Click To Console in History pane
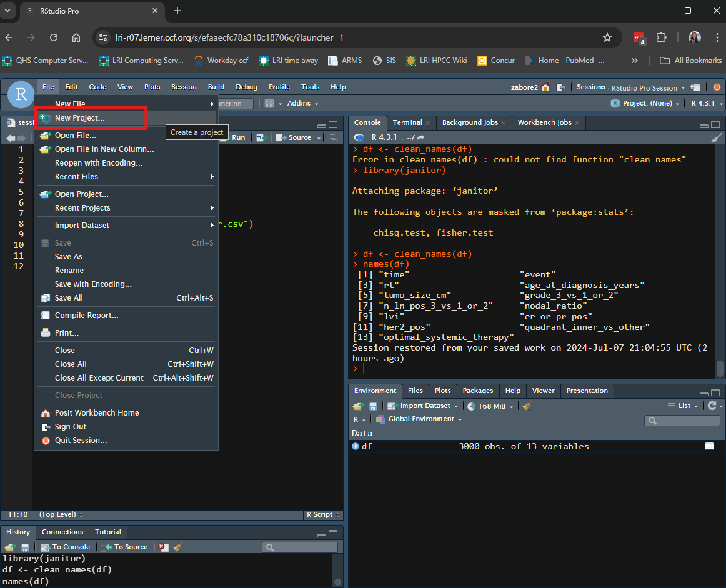 click(65, 547)
